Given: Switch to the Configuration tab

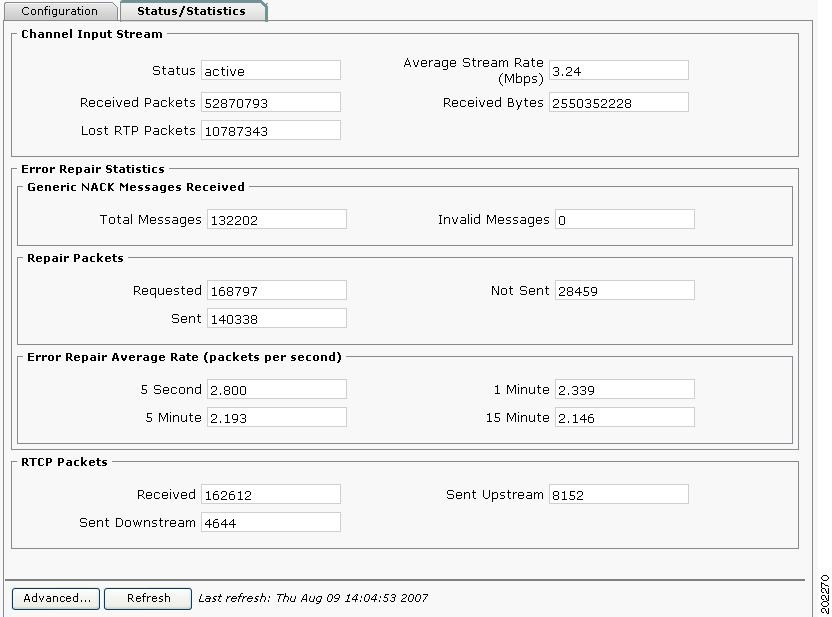Looking at the screenshot, I should tap(60, 11).
